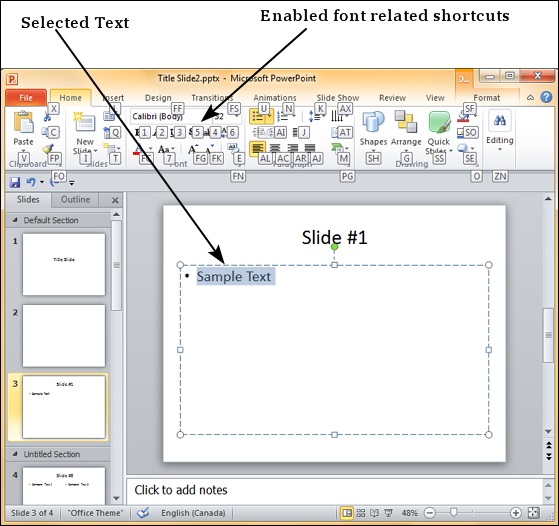Viewport: 559px width, 526px height.
Task: Click the Undo arrow icon
Action: point(31,182)
